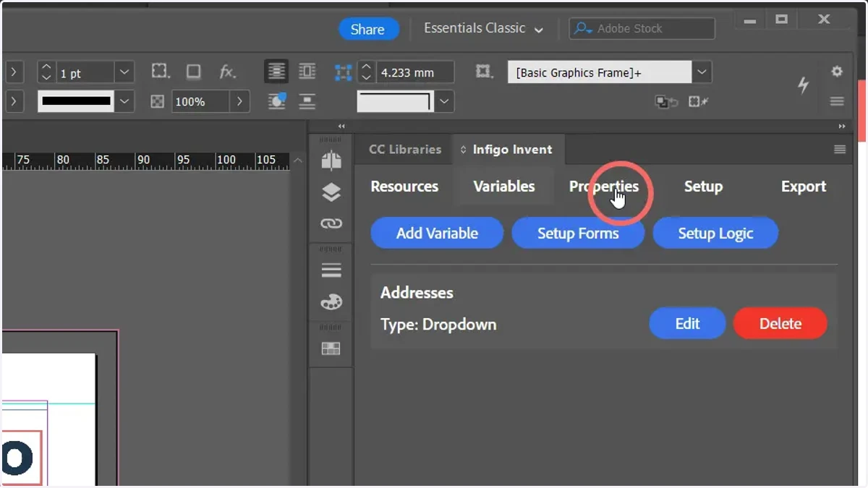
Task: Click the ruler scroll-up arrow
Action: (x=298, y=160)
